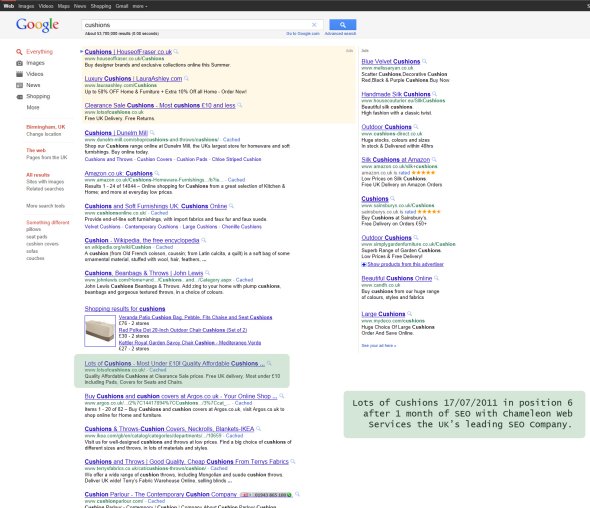
Task: Click Sites with images filter
Action: tap(45, 182)
